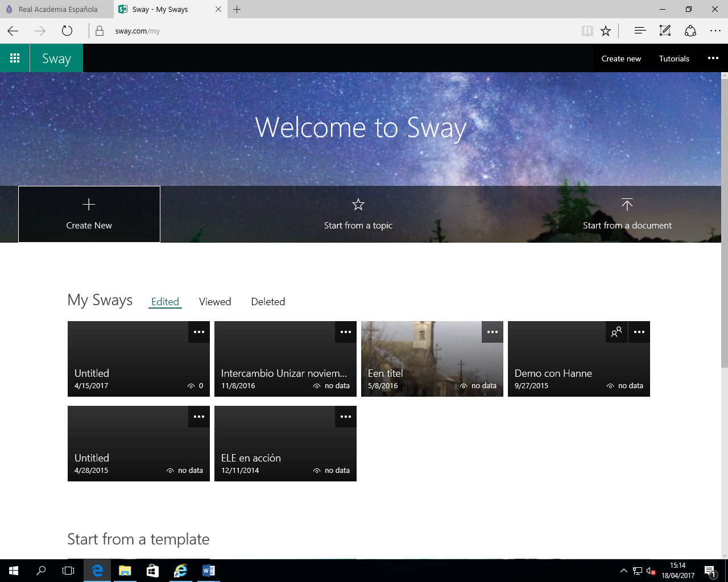
Task: Click the plus icon to Create New
Action: pos(89,205)
